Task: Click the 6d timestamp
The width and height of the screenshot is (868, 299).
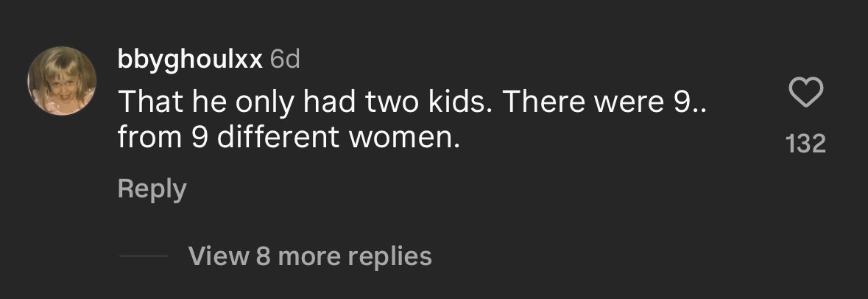Action: 285,60
